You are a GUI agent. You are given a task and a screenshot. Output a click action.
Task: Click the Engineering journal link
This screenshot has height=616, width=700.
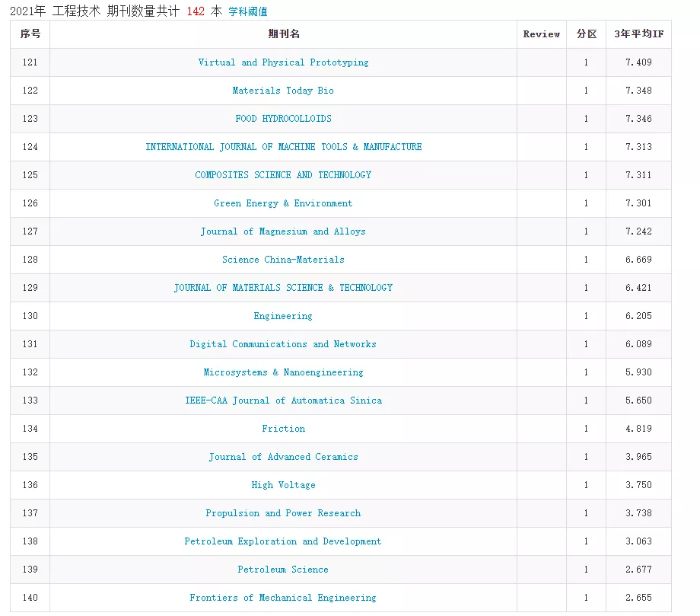pyautogui.click(x=283, y=316)
